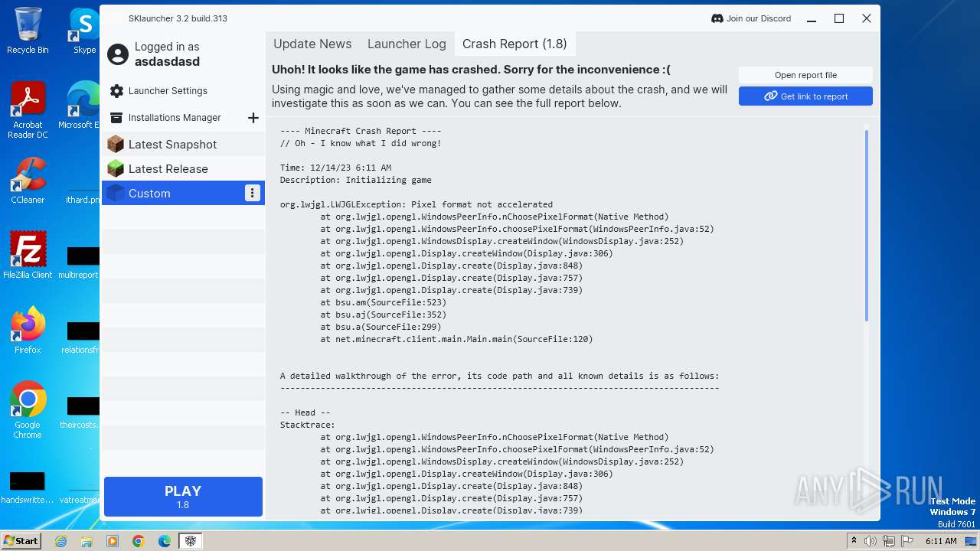Open the Firefox desktop icon

point(28,330)
